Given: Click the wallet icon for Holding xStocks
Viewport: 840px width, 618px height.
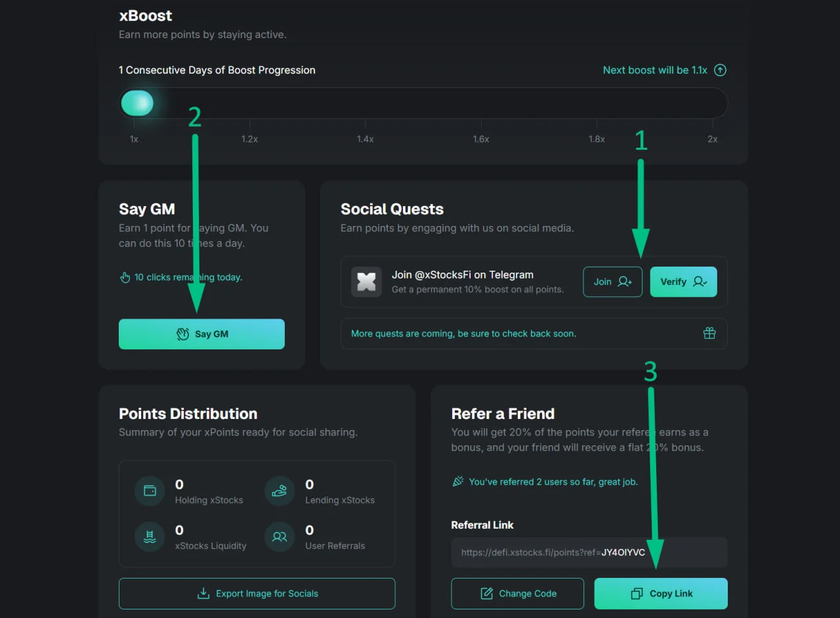Looking at the screenshot, I should (x=150, y=491).
